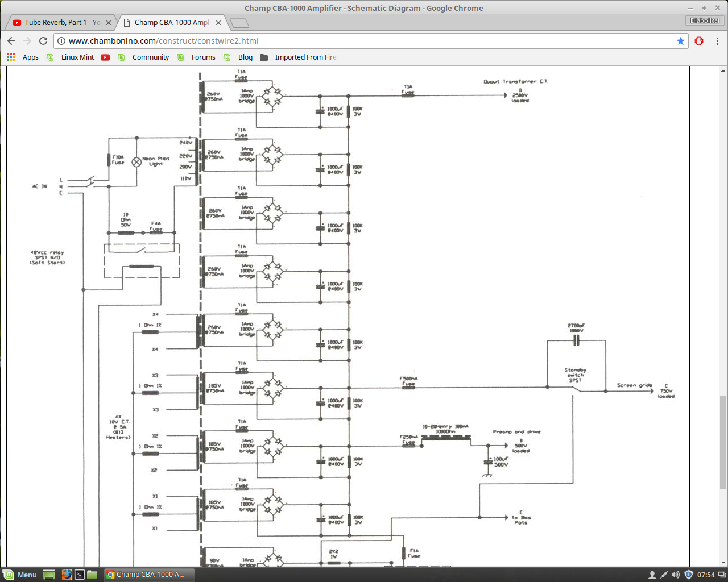Click the '48Vcc relay' soft start label
This screenshot has width=728, height=582.
point(48,257)
